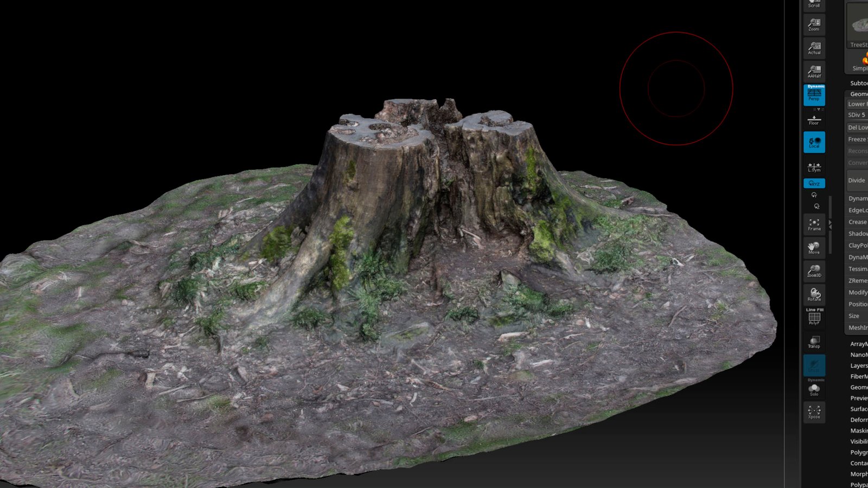Select the Actual size icon
Viewport: 868px width, 488px height.
coord(814,48)
